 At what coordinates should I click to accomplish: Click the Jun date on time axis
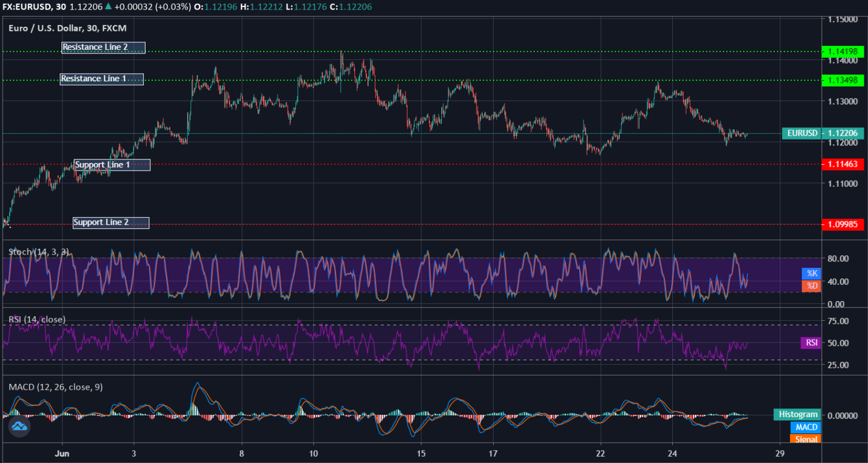coord(62,453)
